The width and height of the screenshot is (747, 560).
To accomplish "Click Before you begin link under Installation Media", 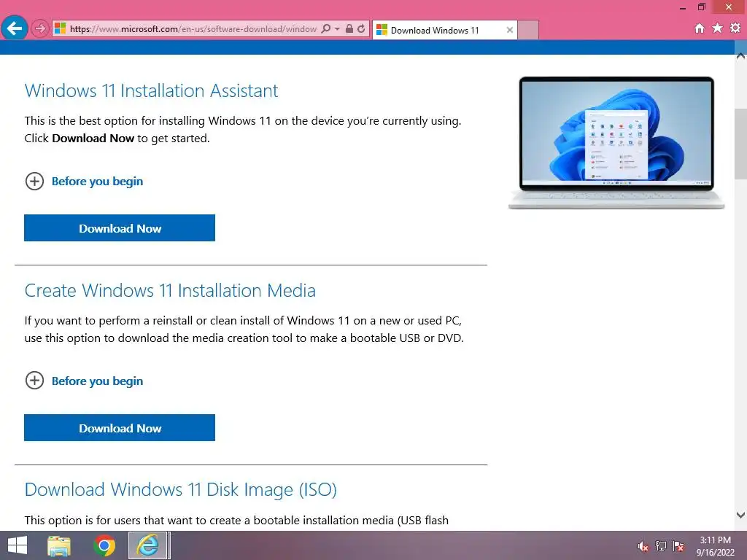I will [x=97, y=381].
